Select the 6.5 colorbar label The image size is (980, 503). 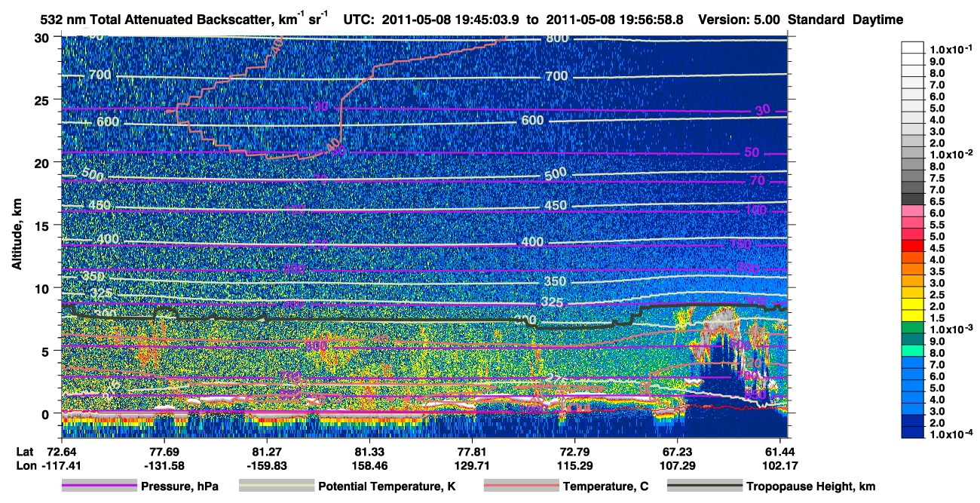pyautogui.click(x=937, y=202)
